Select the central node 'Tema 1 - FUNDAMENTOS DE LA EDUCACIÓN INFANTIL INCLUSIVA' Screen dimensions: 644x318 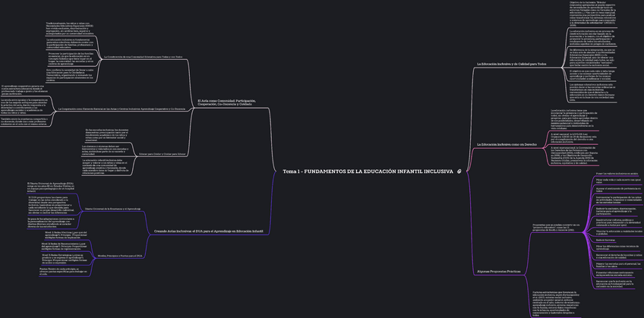tap(368, 172)
